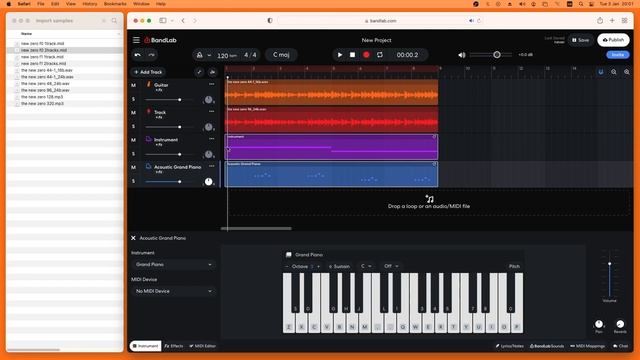640x360 pixels.
Task: Open the Chat panel
Action: click(620, 346)
